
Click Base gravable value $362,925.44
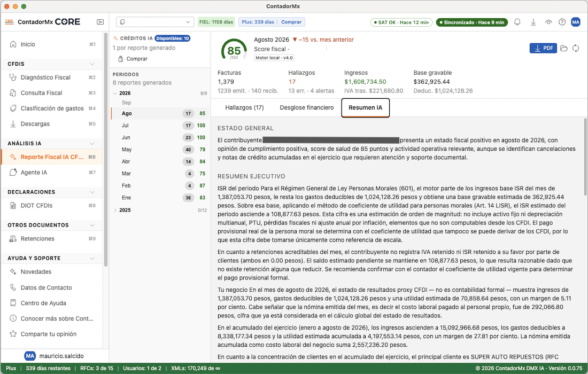coord(431,82)
